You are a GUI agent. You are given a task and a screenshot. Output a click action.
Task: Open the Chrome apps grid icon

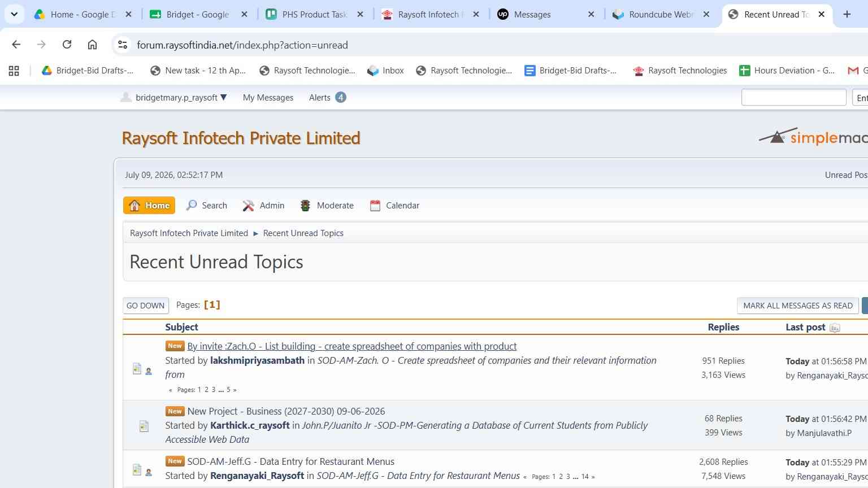14,71
